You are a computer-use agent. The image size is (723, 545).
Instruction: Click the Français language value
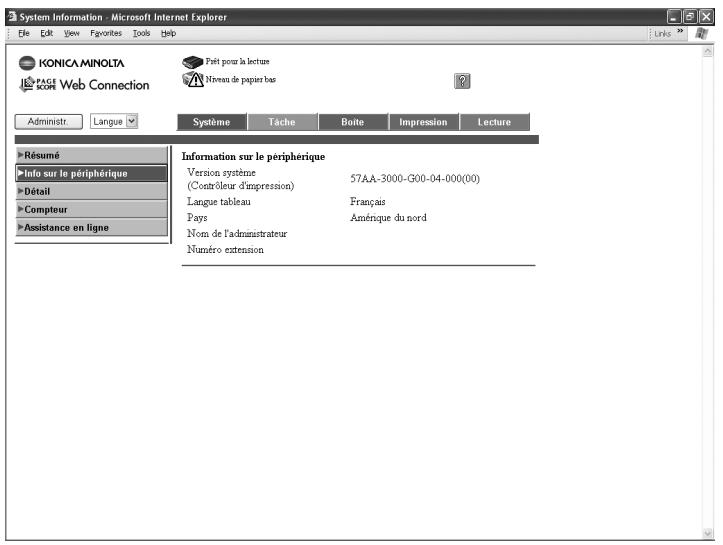click(x=367, y=201)
